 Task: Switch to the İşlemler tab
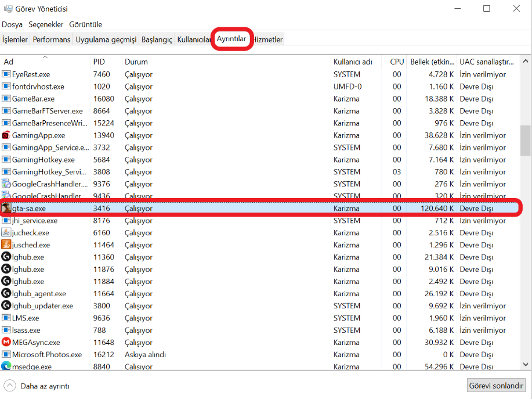point(15,39)
